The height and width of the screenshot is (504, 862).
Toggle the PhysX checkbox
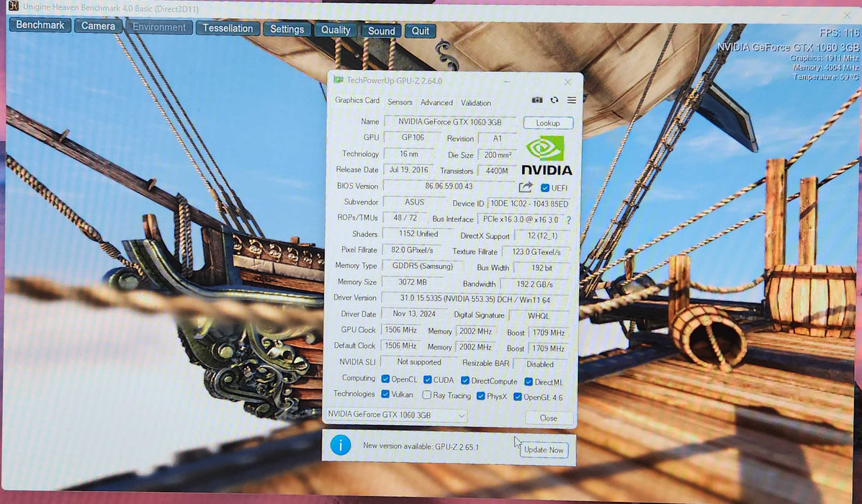480,396
